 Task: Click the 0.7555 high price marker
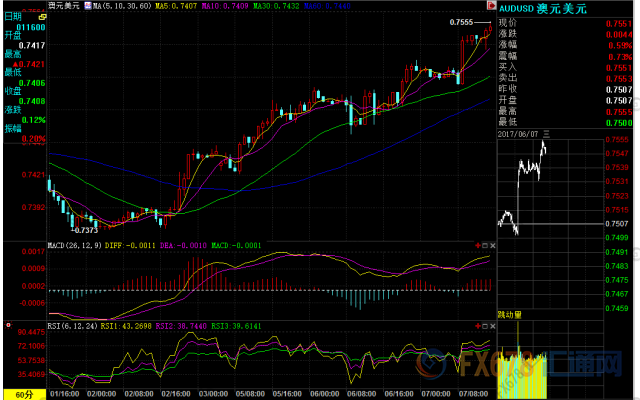coord(461,22)
